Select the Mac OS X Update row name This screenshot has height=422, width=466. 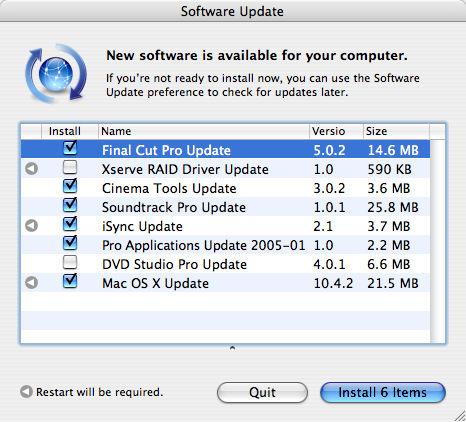pos(155,283)
